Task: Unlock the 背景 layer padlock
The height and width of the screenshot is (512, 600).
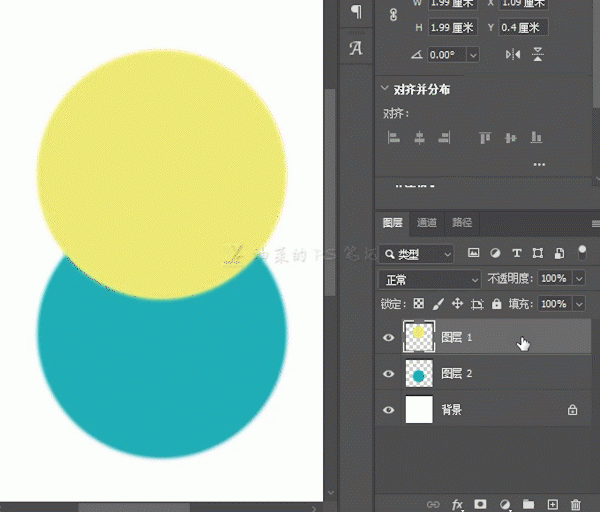Action: [x=572, y=409]
